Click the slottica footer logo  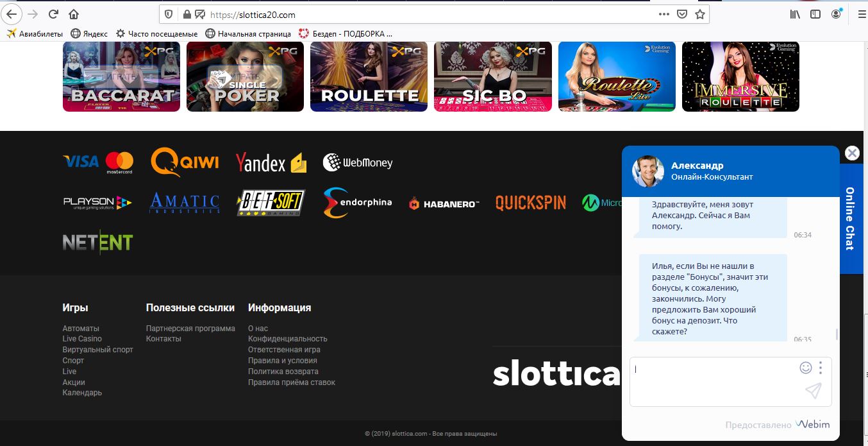point(556,373)
